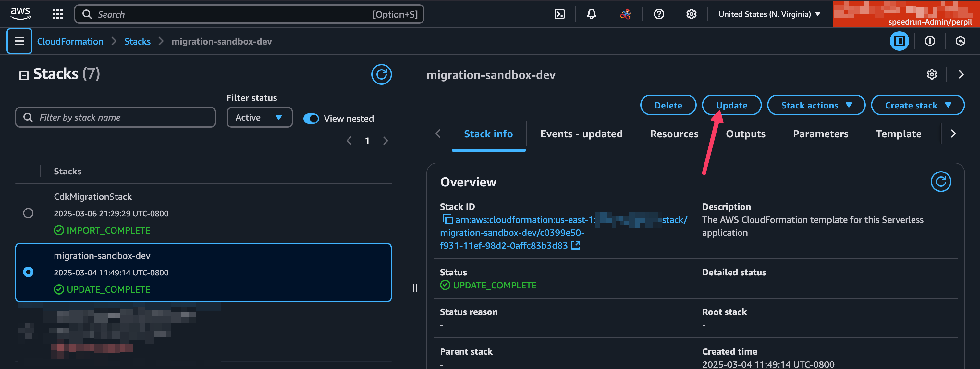The image size is (980, 369).
Task: Click the help question mark icon
Action: (658, 14)
